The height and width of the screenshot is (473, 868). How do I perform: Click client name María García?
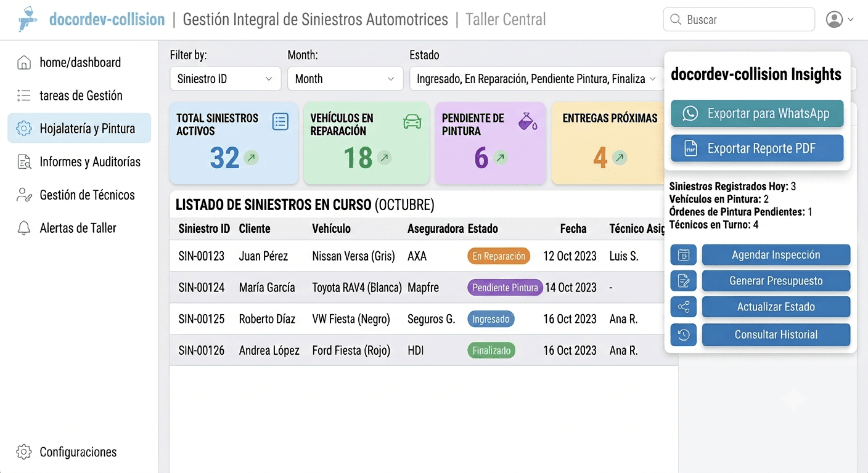[x=267, y=288]
